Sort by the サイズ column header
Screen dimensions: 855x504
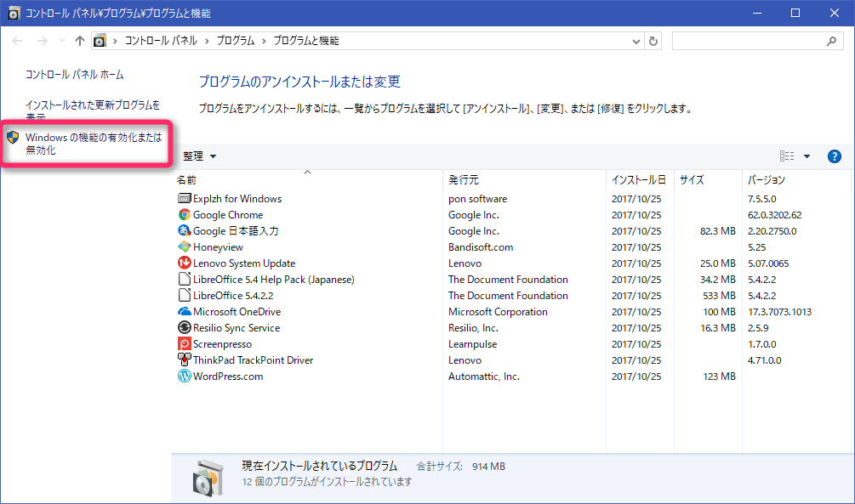(709, 180)
